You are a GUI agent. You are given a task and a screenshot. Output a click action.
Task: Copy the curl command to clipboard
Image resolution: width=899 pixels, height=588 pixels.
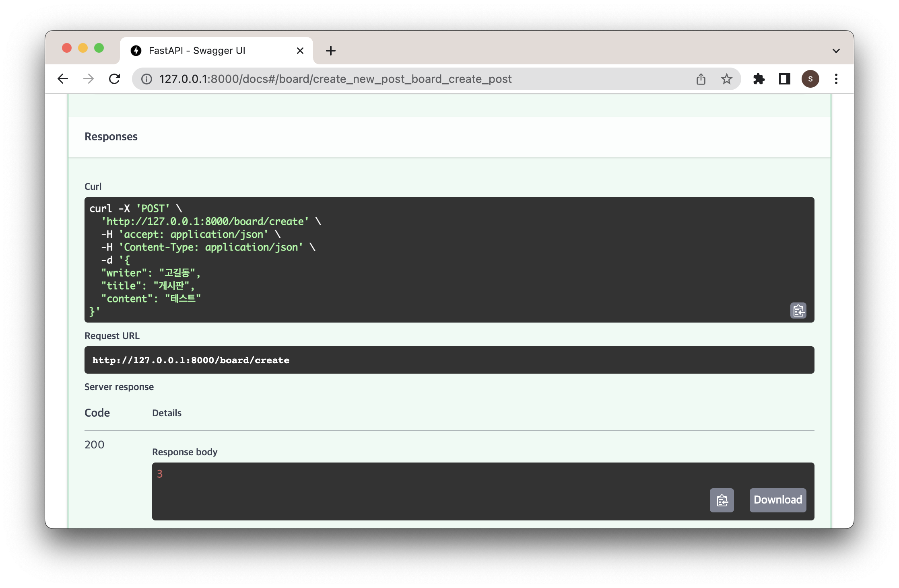tap(798, 310)
